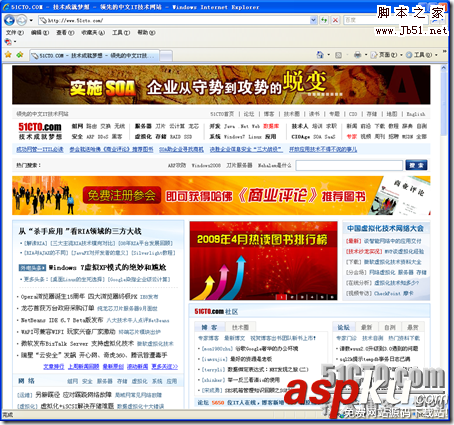Click the scrollbar up arrow at top right
Image resolution: width=454 pixels, height=425 pixels.
(443, 68)
